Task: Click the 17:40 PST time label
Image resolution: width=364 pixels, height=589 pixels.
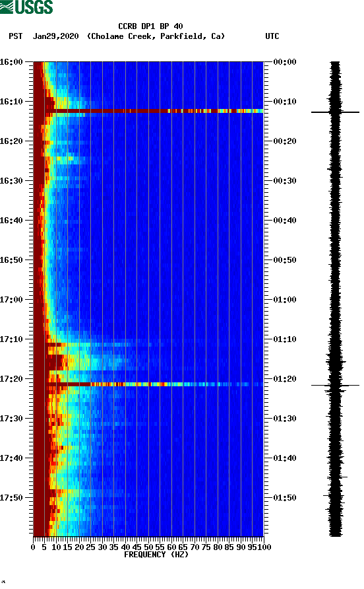Action: (11, 458)
